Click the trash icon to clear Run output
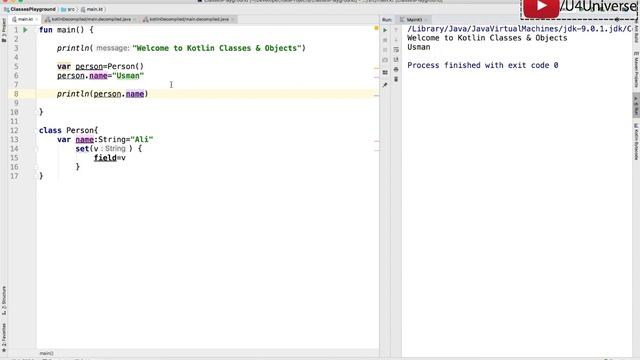Screen dimensions: 640x360 point(396,79)
